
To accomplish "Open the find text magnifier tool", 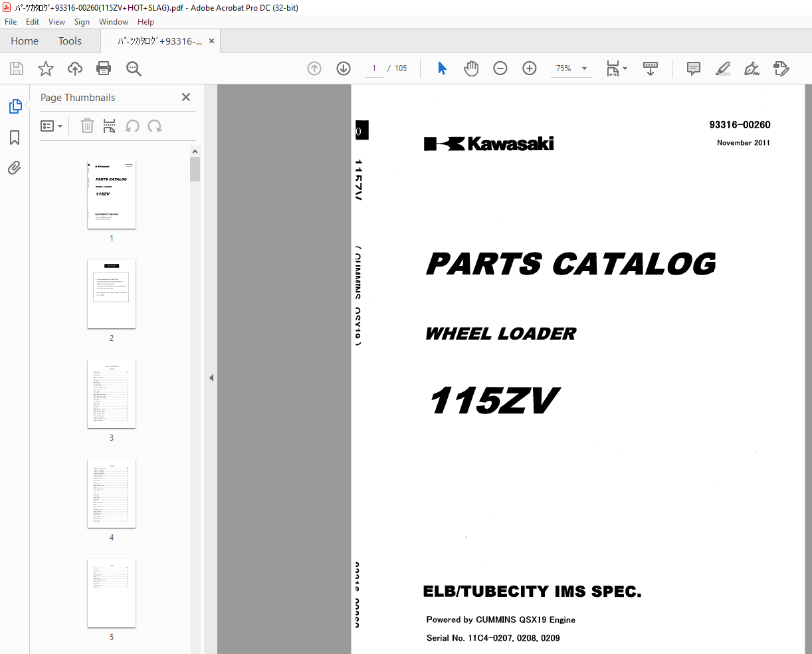I will (134, 68).
